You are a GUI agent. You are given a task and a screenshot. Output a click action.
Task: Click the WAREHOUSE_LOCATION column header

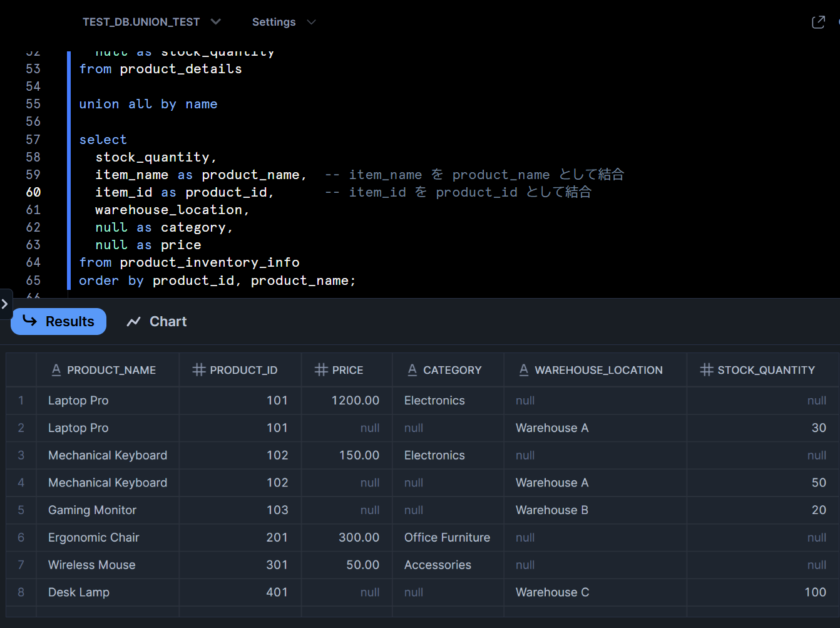click(595, 370)
